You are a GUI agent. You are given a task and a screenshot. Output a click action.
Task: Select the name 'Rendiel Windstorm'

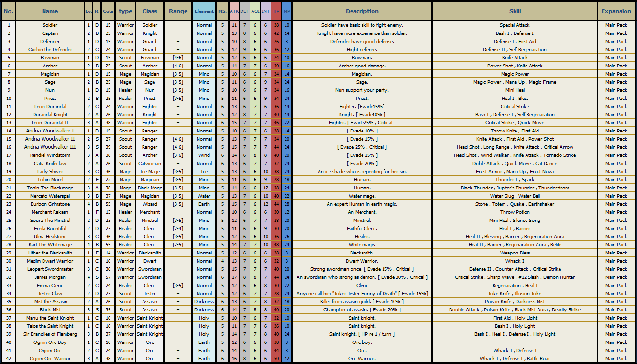click(50, 155)
